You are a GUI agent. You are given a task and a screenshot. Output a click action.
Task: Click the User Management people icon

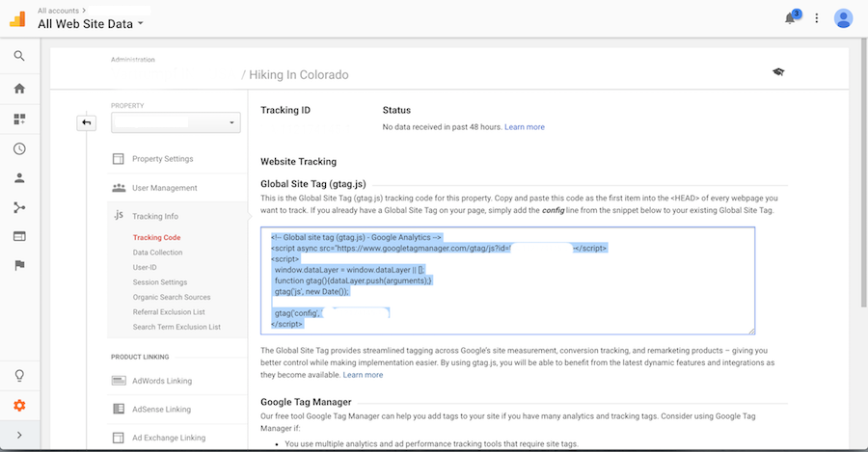coord(119,188)
